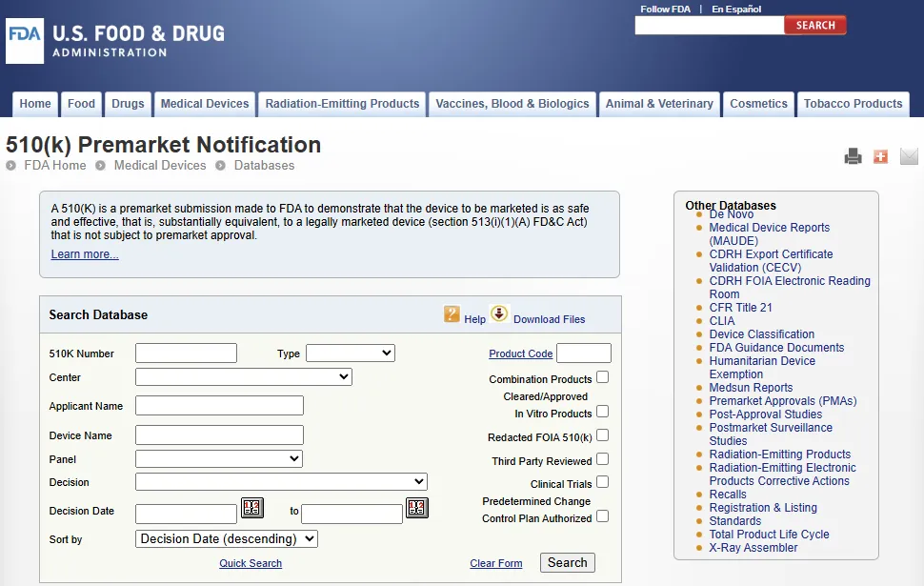Screen dimensions: 924x586
Task: Open the Panel dropdown
Action: point(219,458)
